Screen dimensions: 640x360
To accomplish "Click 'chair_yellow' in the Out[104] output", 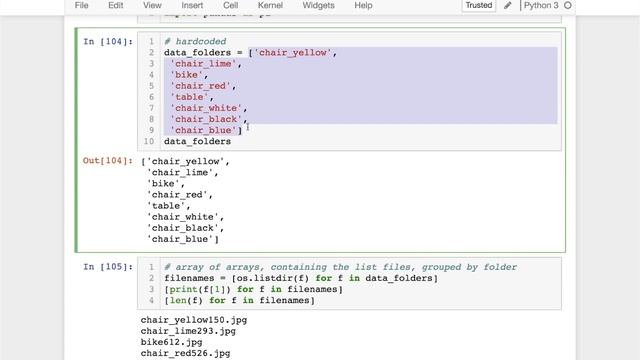I will (x=186, y=161).
